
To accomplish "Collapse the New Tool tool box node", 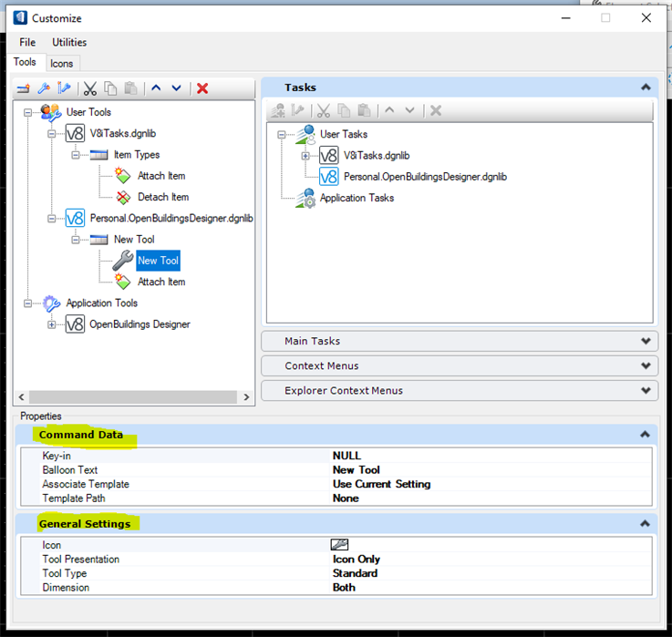I will (76, 240).
